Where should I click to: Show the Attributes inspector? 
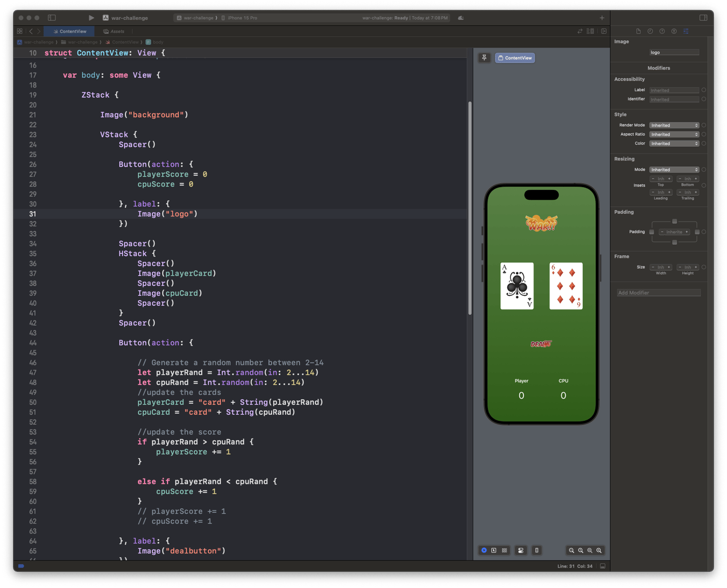tap(686, 31)
